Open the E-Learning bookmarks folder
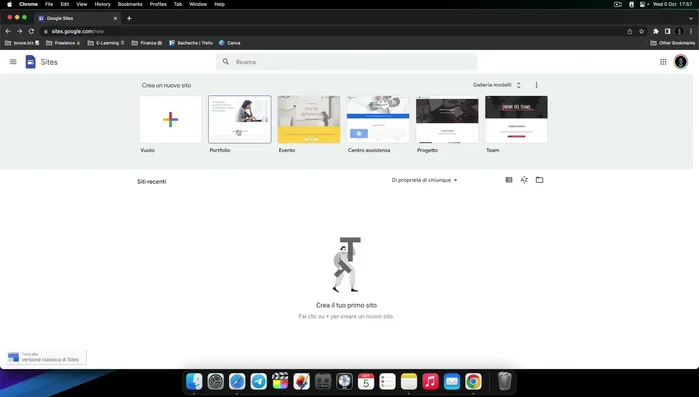 [106, 43]
